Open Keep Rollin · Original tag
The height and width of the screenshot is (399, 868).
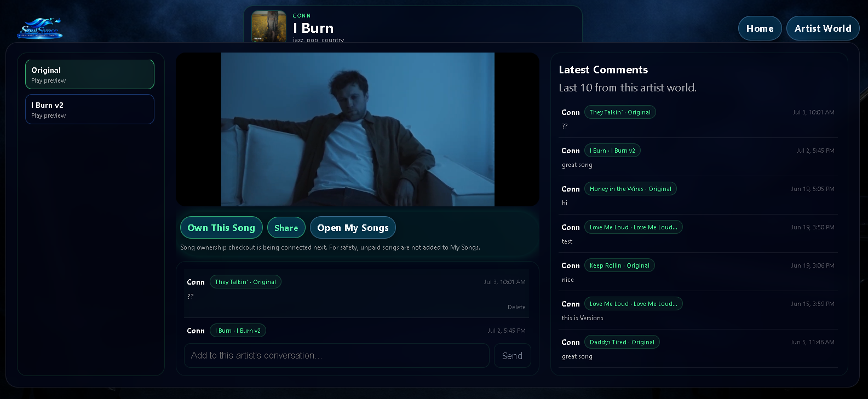[x=619, y=265]
